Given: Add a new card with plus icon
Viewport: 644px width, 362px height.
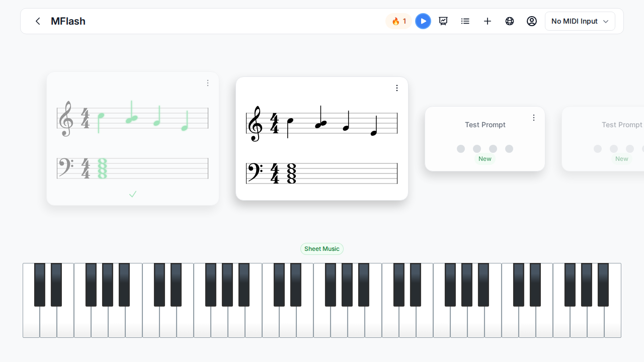Looking at the screenshot, I should [x=488, y=21].
